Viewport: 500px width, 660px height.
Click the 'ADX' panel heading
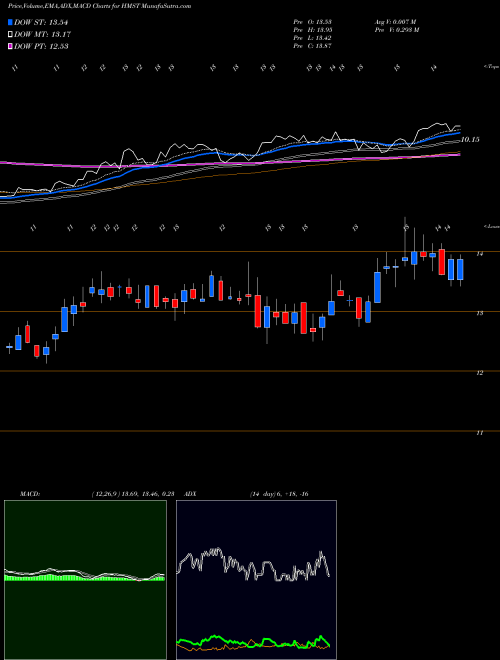click(x=191, y=494)
